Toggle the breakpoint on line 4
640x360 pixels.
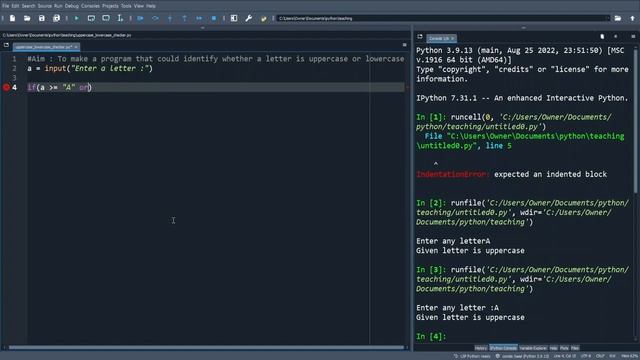[x=6, y=87]
